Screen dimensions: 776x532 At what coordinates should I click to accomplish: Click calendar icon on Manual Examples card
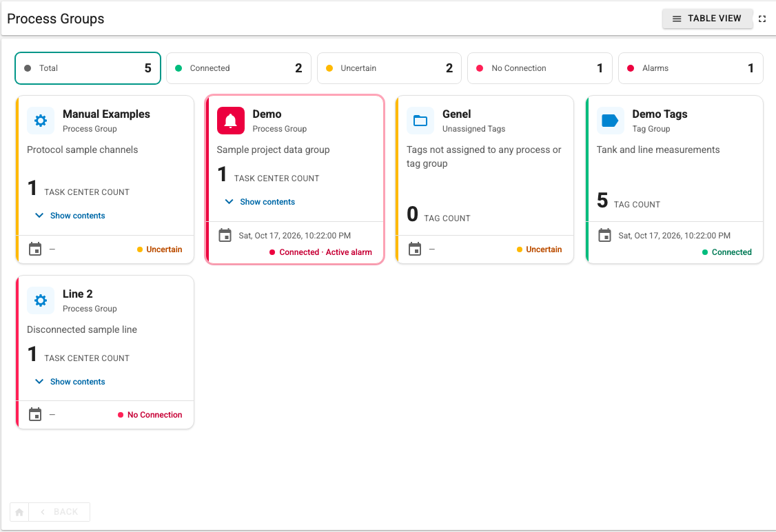pyautogui.click(x=35, y=249)
